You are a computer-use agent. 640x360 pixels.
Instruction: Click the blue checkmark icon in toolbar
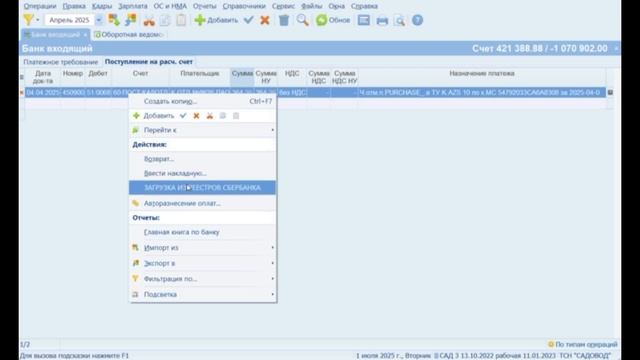tap(249, 20)
